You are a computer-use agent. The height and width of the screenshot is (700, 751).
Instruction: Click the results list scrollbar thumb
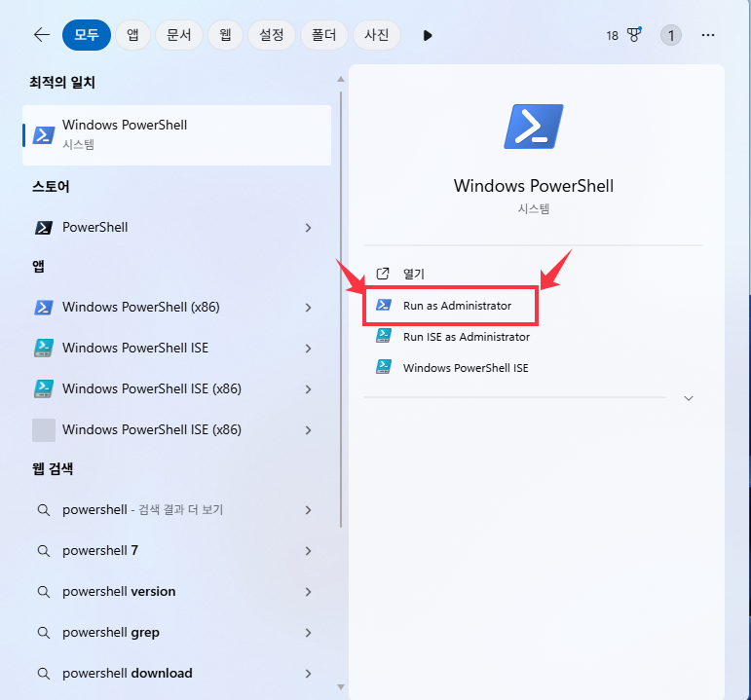click(x=341, y=310)
